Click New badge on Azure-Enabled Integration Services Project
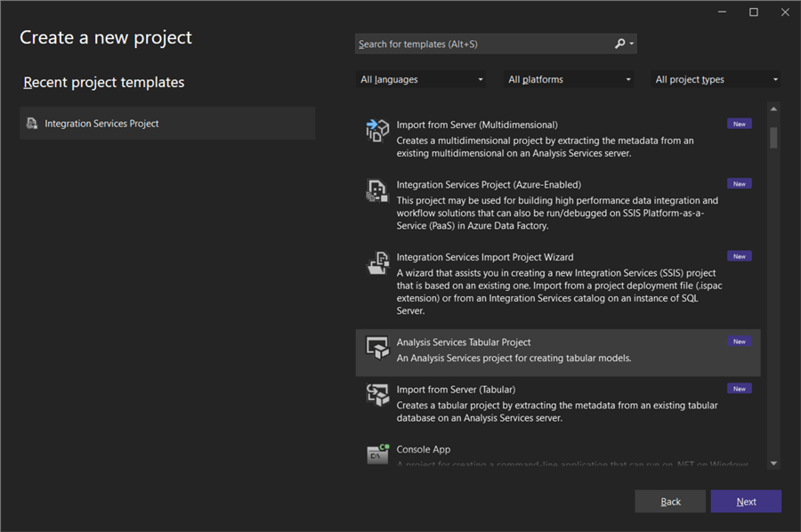The width and height of the screenshot is (801, 532). (x=740, y=184)
